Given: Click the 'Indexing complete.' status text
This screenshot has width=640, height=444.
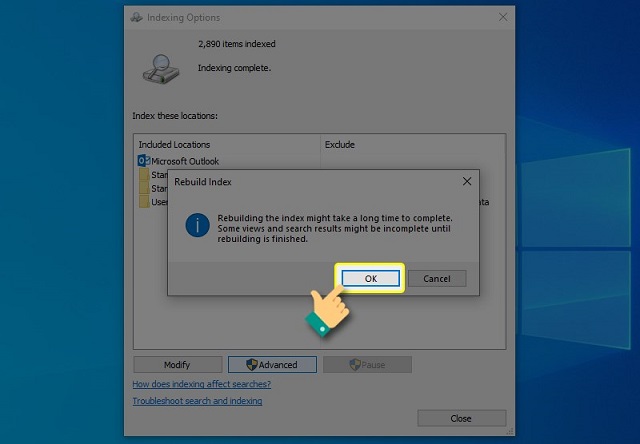Looking at the screenshot, I should (234, 68).
